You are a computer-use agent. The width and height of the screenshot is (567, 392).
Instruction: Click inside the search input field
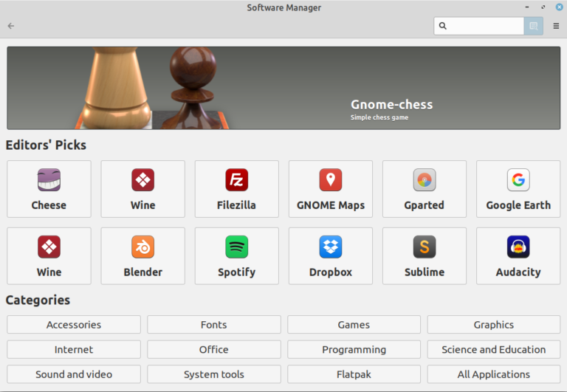pos(484,26)
